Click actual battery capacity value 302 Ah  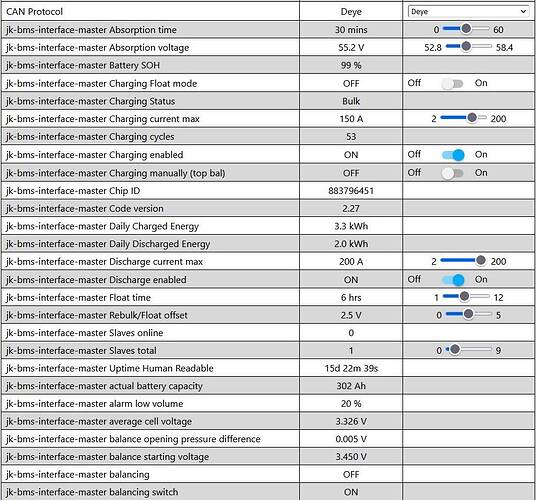(x=351, y=386)
